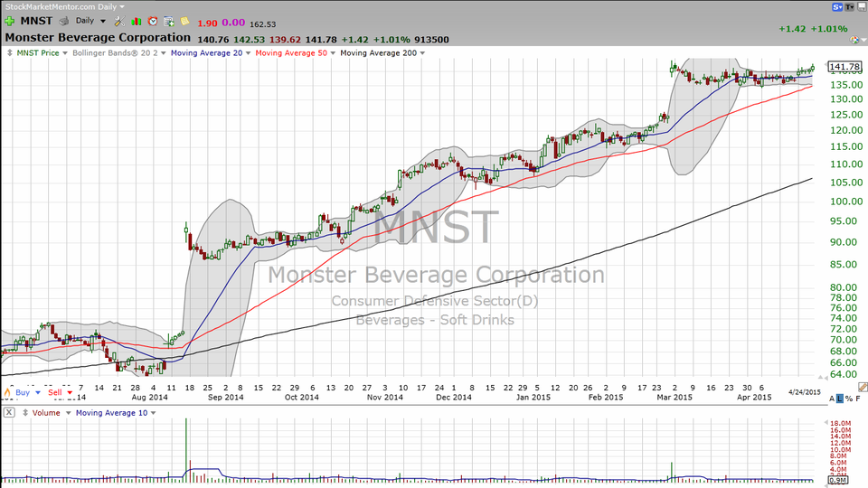Click the 162.53 value in toolbar

point(263,24)
